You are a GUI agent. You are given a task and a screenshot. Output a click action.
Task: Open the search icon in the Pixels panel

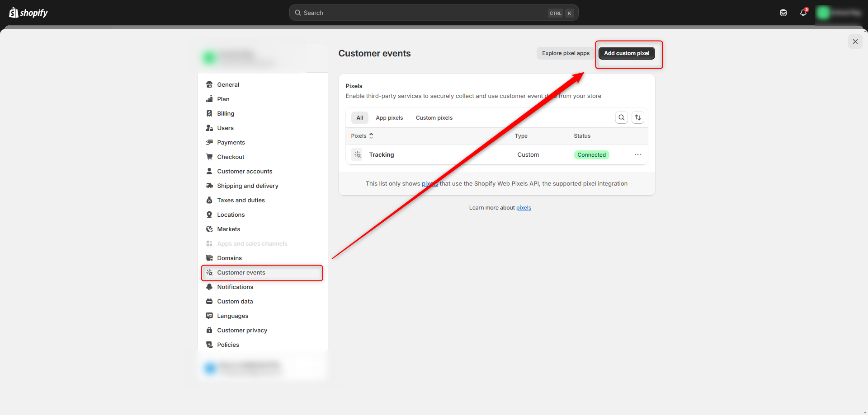tap(621, 117)
